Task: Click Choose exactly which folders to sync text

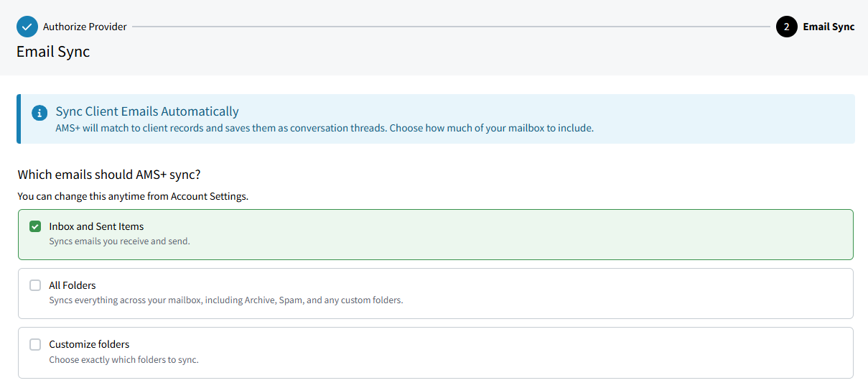Action: tap(123, 359)
